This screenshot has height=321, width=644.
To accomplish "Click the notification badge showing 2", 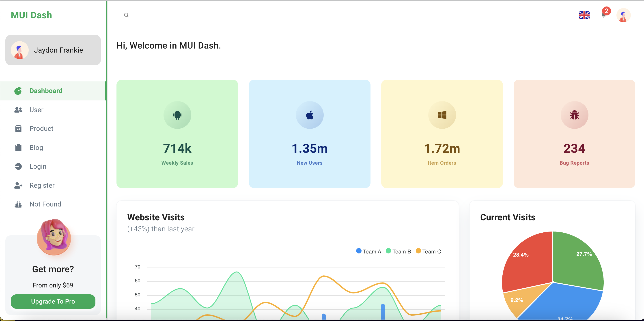I will click(606, 11).
